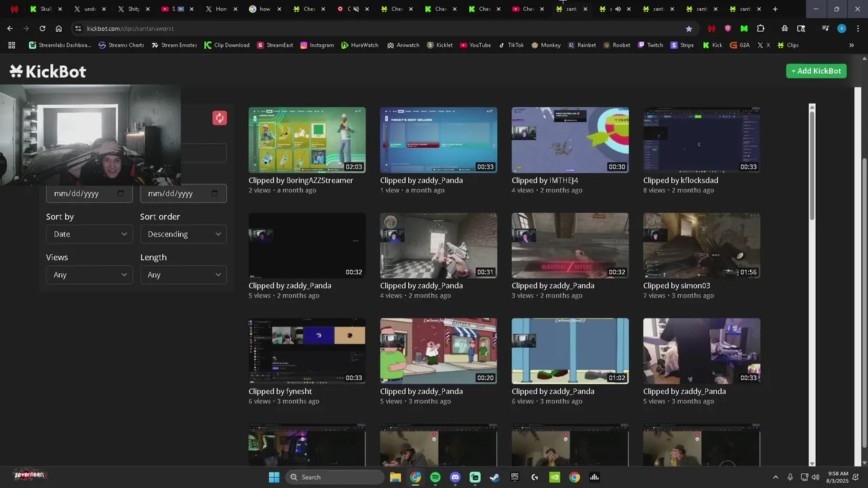Bookmark page with the star icon
Viewport: 868px width, 488px height.
(689, 28)
